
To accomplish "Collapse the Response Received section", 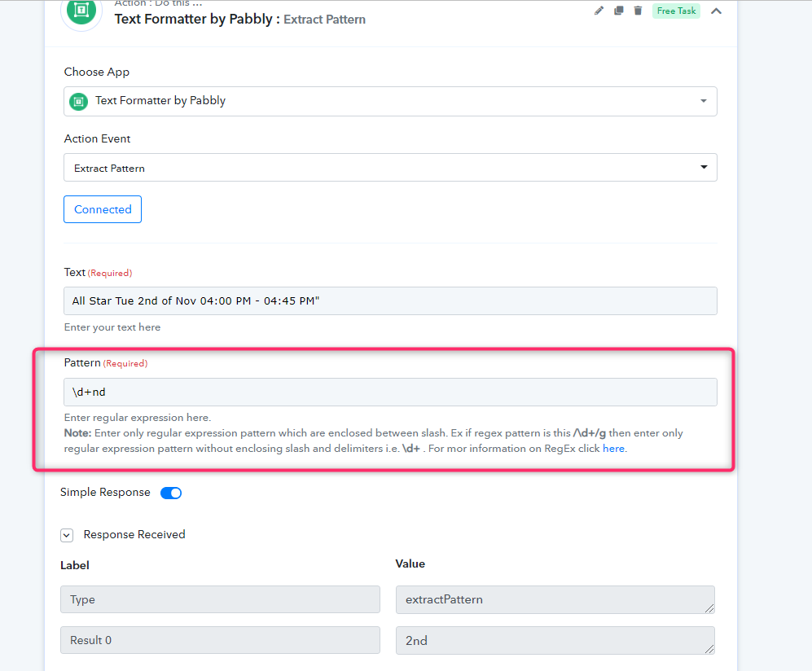I will tap(67, 535).
